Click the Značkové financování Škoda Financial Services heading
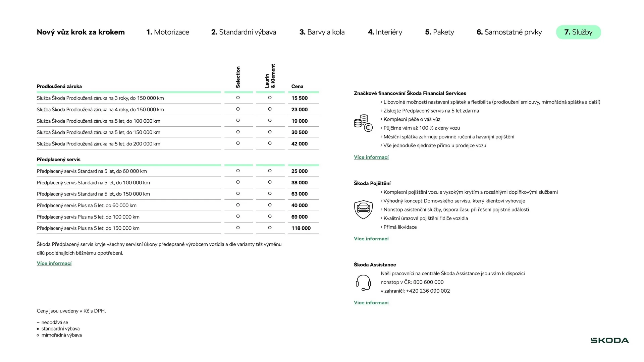Image resolution: width=644 pixels, height=362 pixels. pos(410,94)
